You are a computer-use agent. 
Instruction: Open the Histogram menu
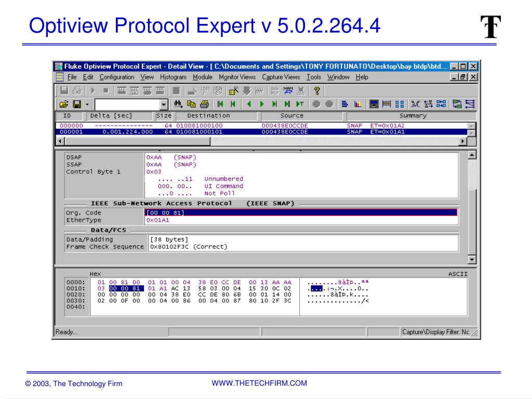pyautogui.click(x=173, y=77)
